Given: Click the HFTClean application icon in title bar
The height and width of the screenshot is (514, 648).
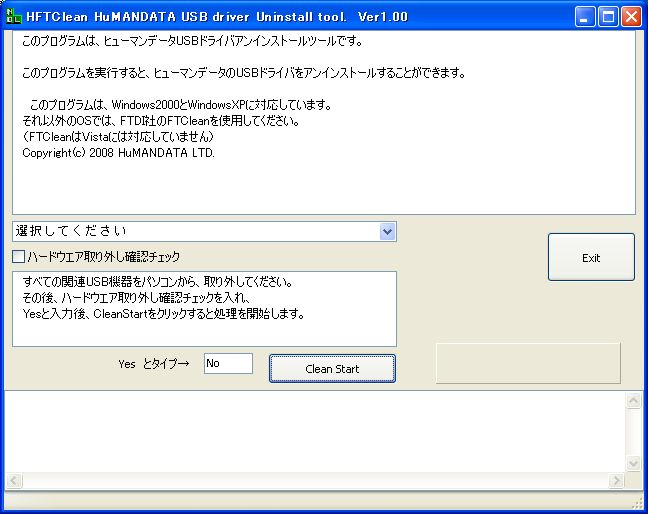Looking at the screenshot, I should click(13, 16).
